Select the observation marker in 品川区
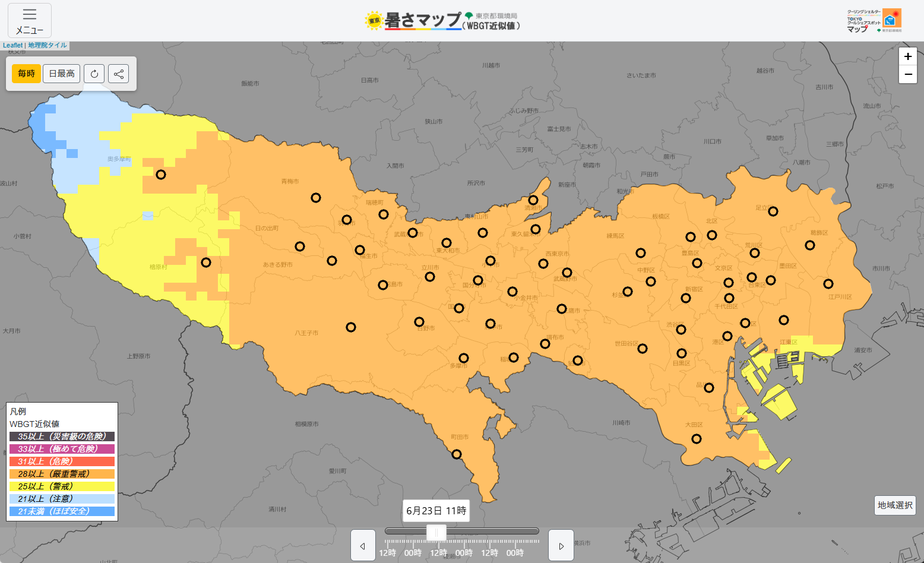The height and width of the screenshot is (563, 924). click(x=709, y=388)
